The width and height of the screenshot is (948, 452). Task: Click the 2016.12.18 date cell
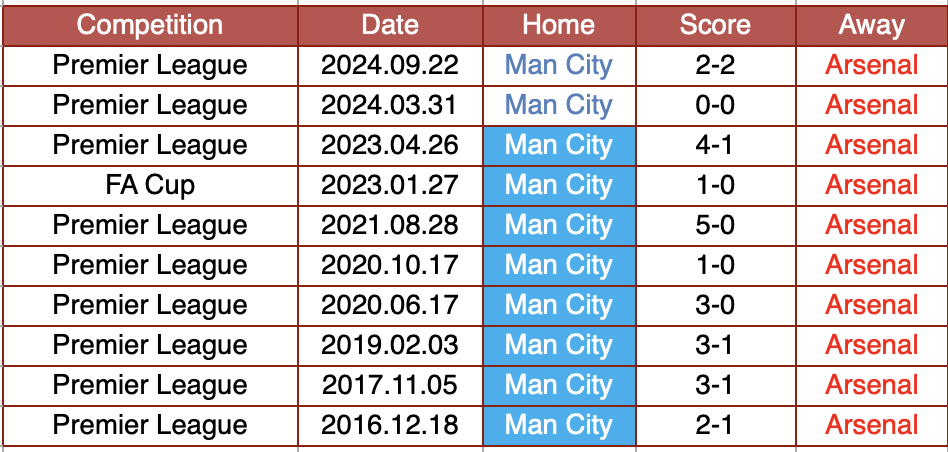pos(389,425)
